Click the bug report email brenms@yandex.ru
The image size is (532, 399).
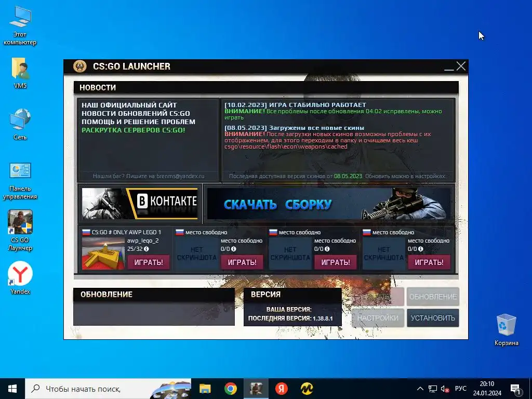180,176
